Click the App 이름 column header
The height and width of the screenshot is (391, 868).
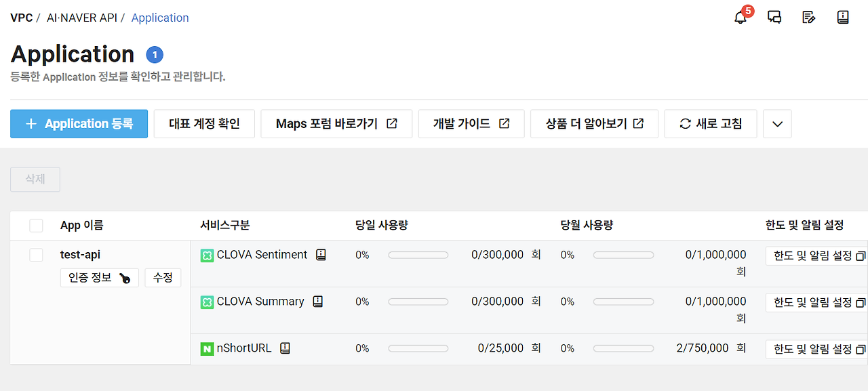point(82,226)
